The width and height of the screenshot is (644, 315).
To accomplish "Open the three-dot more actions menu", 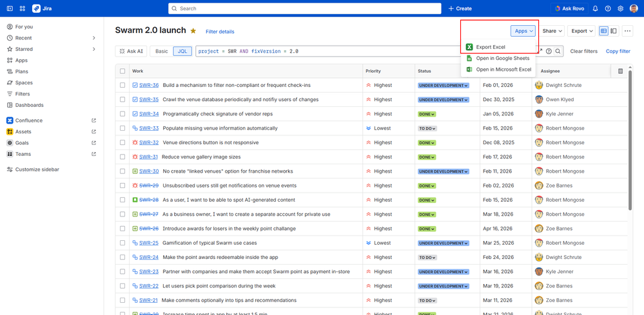I will (x=627, y=31).
